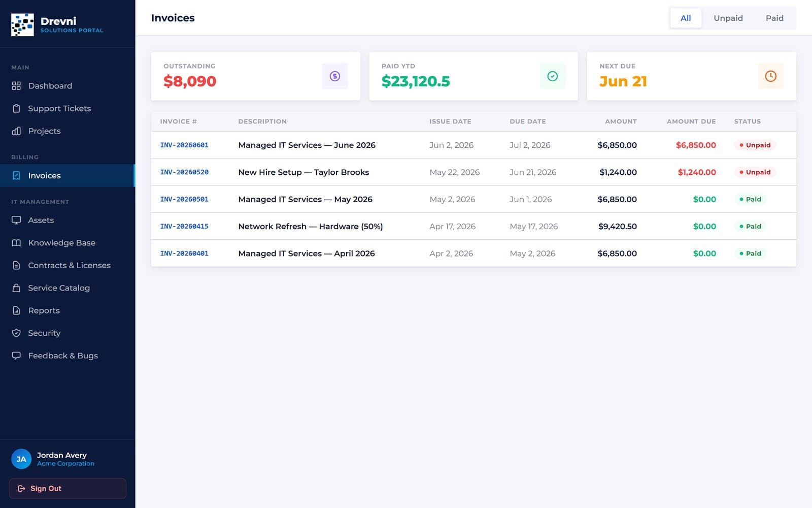Screen dimensions: 812x508
Task: Navigate to Assets
Action: point(67,220)
